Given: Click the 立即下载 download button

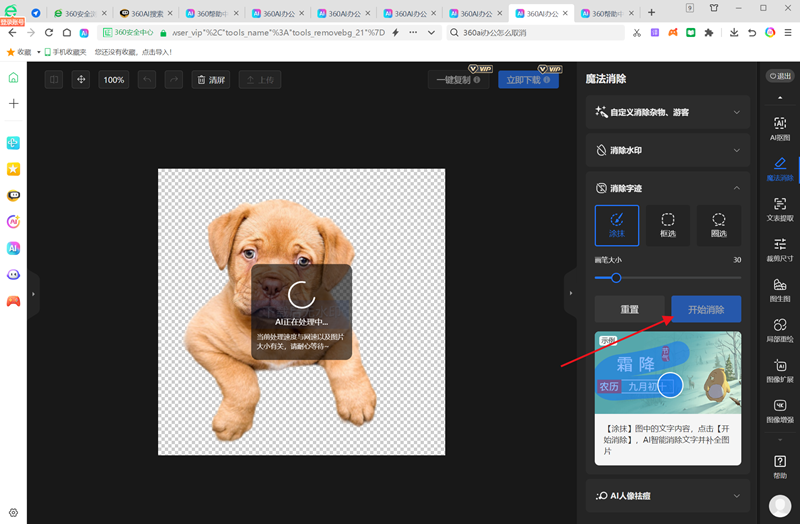Looking at the screenshot, I should click(528, 79).
